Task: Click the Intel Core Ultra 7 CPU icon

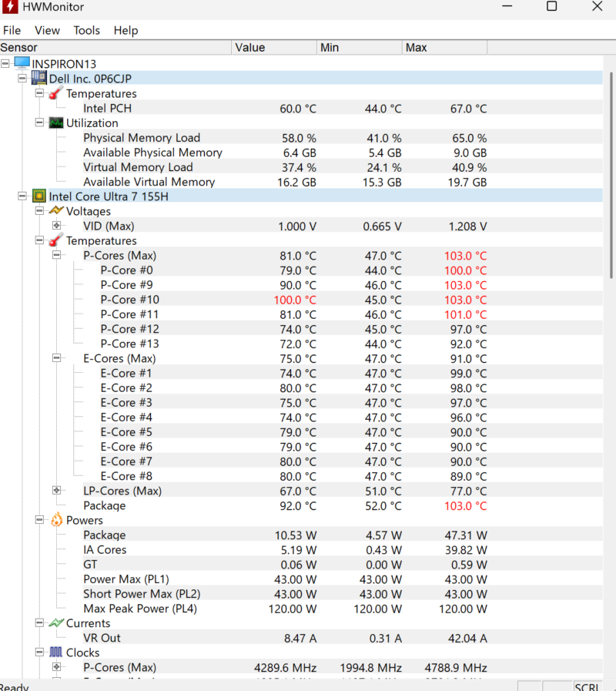Action: point(39,196)
